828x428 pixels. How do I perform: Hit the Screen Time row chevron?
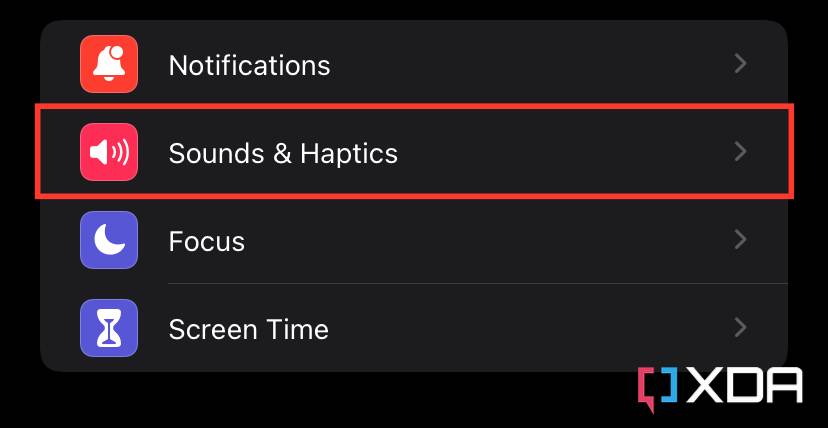pyautogui.click(x=741, y=328)
